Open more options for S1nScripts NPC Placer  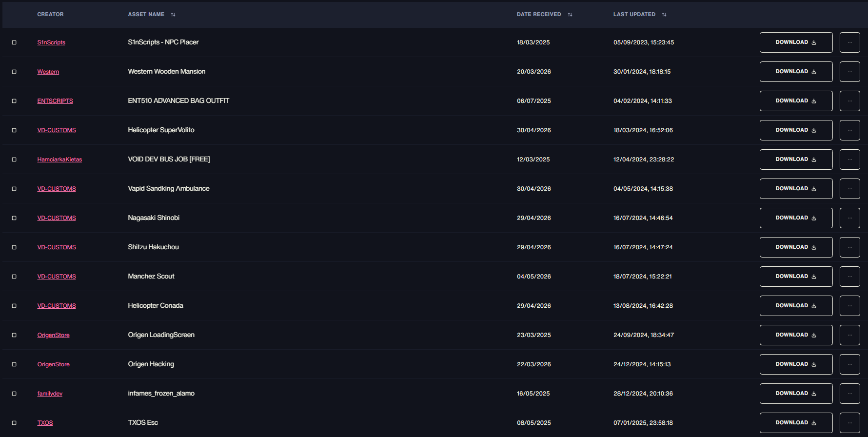pos(849,42)
